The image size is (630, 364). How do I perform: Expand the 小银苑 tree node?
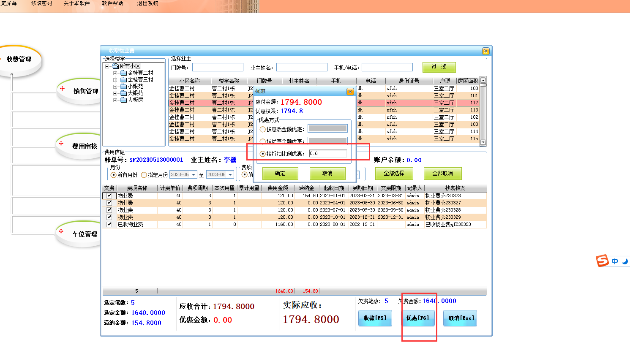pos(115,87)
